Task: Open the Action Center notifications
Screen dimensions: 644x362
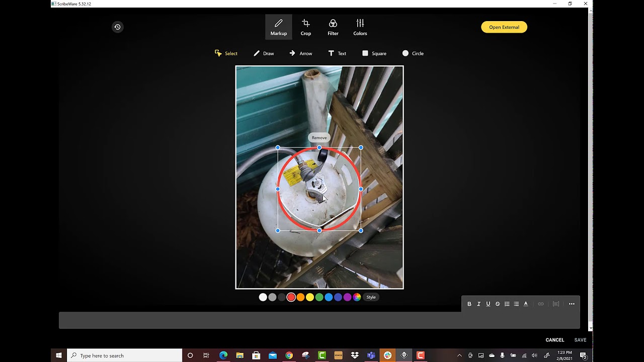Action: click(583, 355)
